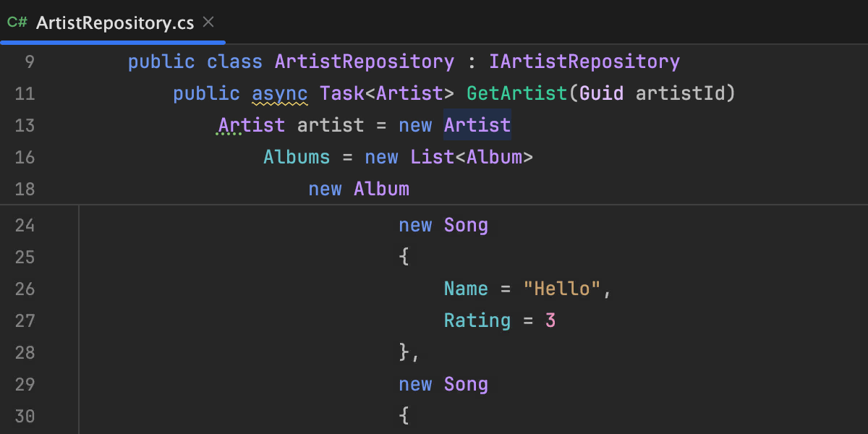Click line number 28 in the gutter
This screenshot has width=868, height=434.
[25, 353]
